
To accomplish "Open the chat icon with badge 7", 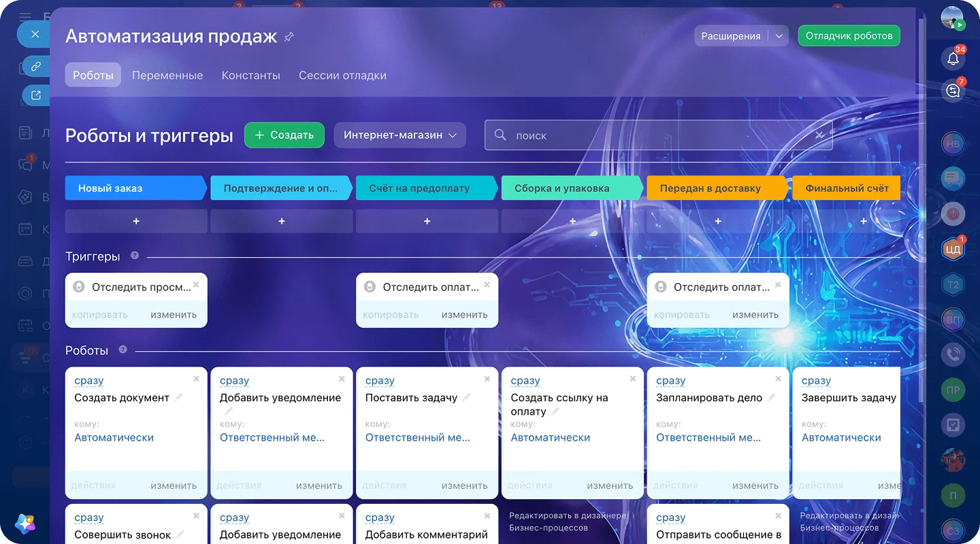I will pyautogui.click(x=953, y=90).
